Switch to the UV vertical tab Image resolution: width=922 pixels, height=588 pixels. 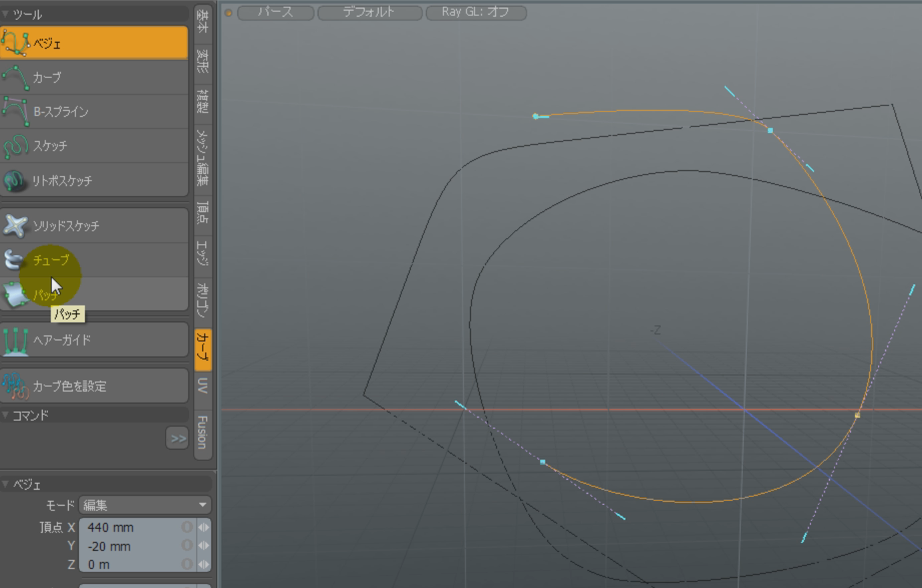tap(202, 386)
